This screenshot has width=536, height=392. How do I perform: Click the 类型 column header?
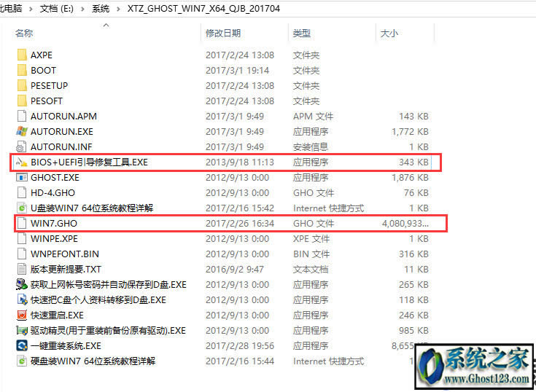[302, 34]
